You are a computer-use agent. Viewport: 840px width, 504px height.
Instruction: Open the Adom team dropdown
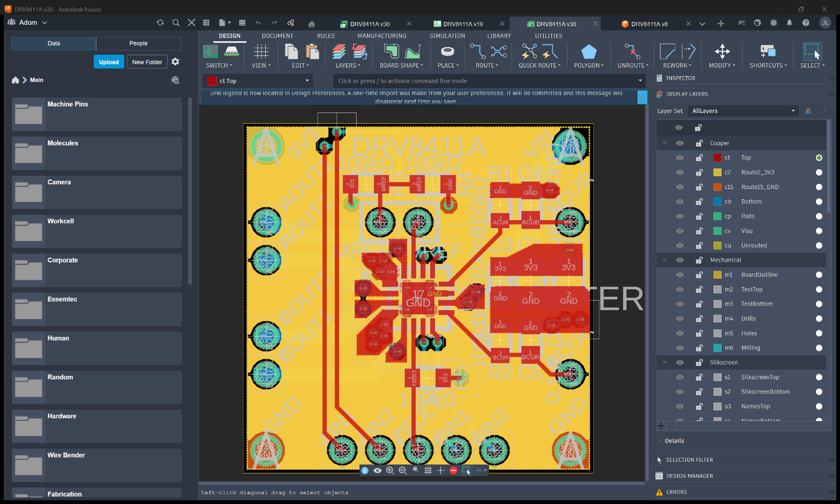pyautogui.click(x=28, y=22)
